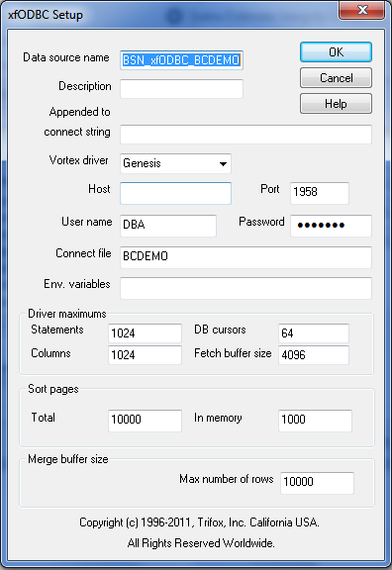This screenshot has width=392, height=570.
Task: Click the 'Data source name' label
Action: (x=66, y=57)
